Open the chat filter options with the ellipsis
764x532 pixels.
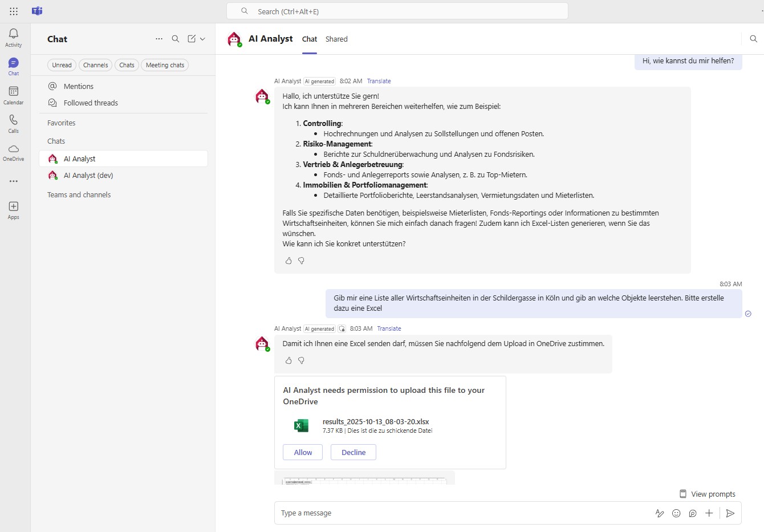click(159, 39)
